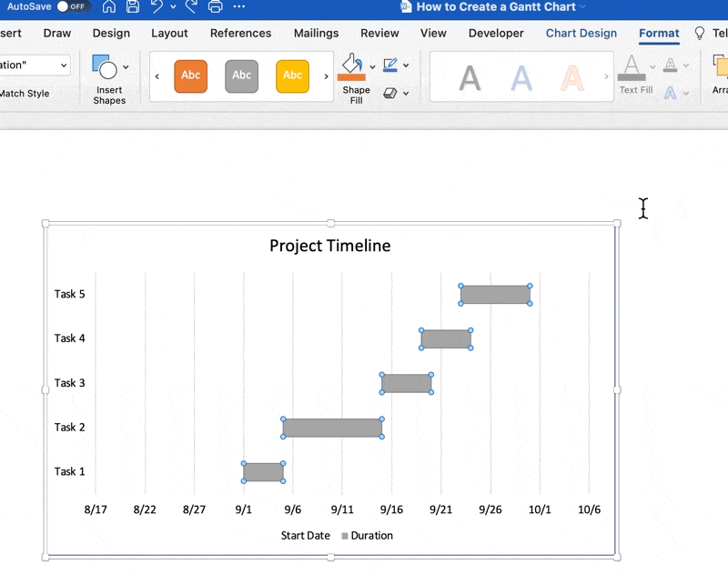Switch to the Draw tab

[57, 33]
